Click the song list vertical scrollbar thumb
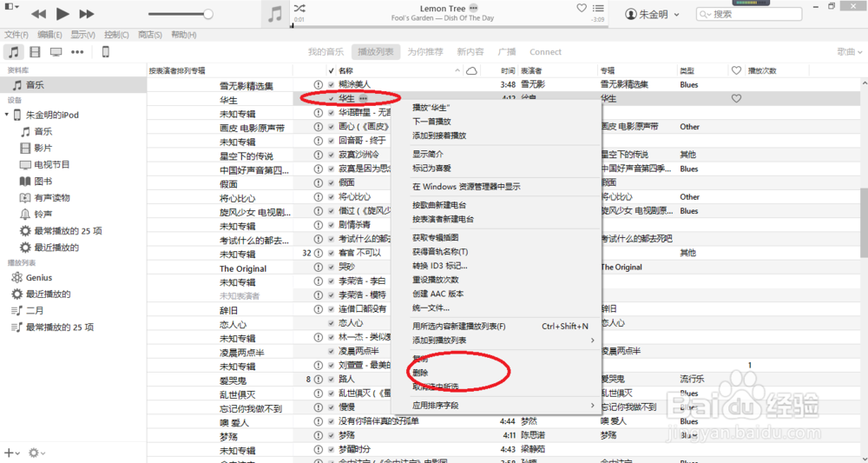This screenshot has width=868, height=463. pos(864,222)
